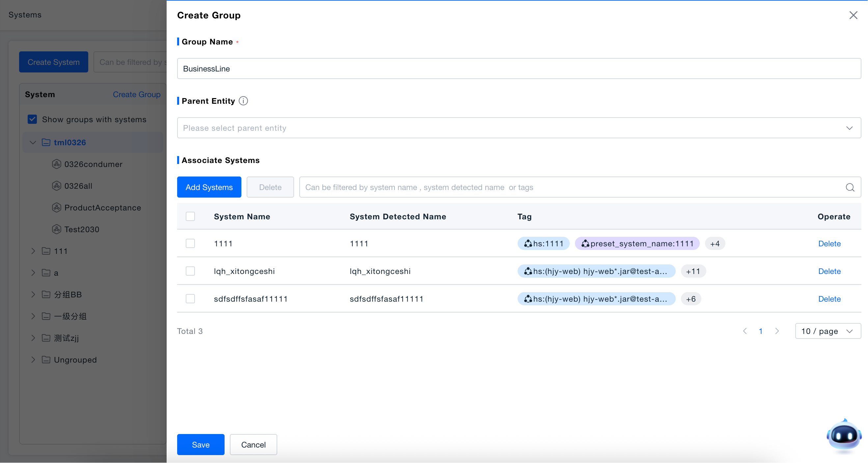Viewport: 868px width, 463px height.
Task: Click the Add Systems button
Action: pyautogui.click(x=209, y=187)
